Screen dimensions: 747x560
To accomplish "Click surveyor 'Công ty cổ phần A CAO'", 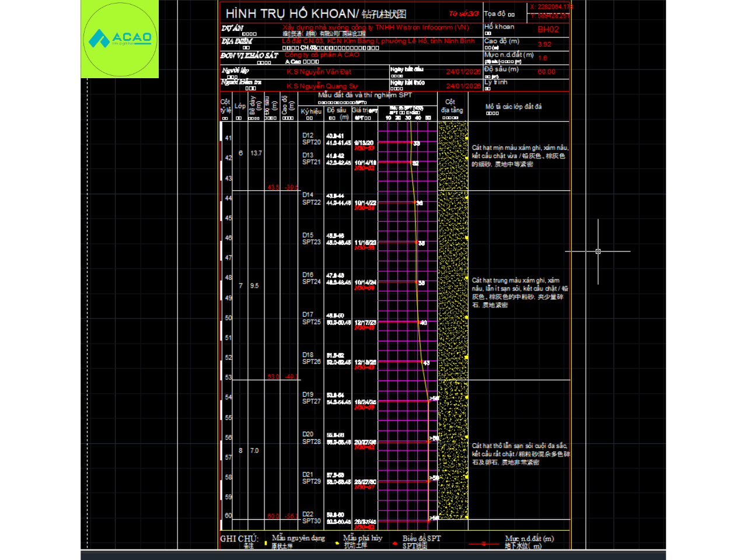I will click(322, 55).
